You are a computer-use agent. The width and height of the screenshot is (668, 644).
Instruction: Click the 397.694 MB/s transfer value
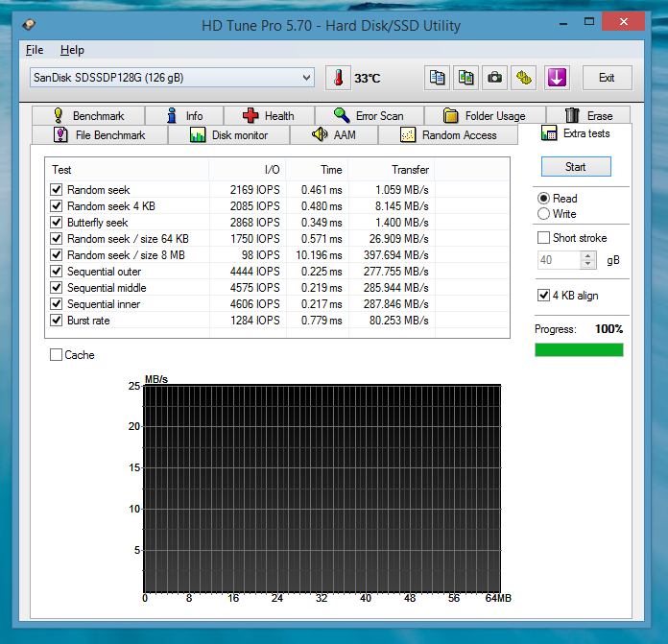[395, 255]
